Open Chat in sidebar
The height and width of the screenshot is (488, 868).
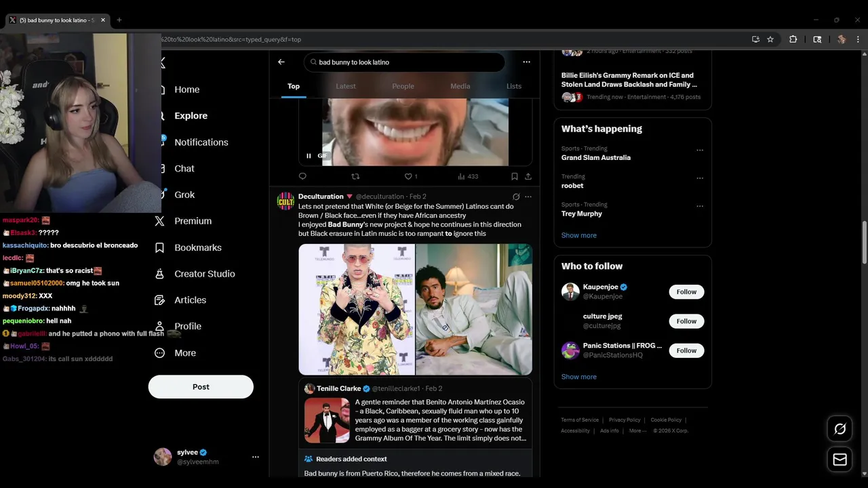click(178, 169)
